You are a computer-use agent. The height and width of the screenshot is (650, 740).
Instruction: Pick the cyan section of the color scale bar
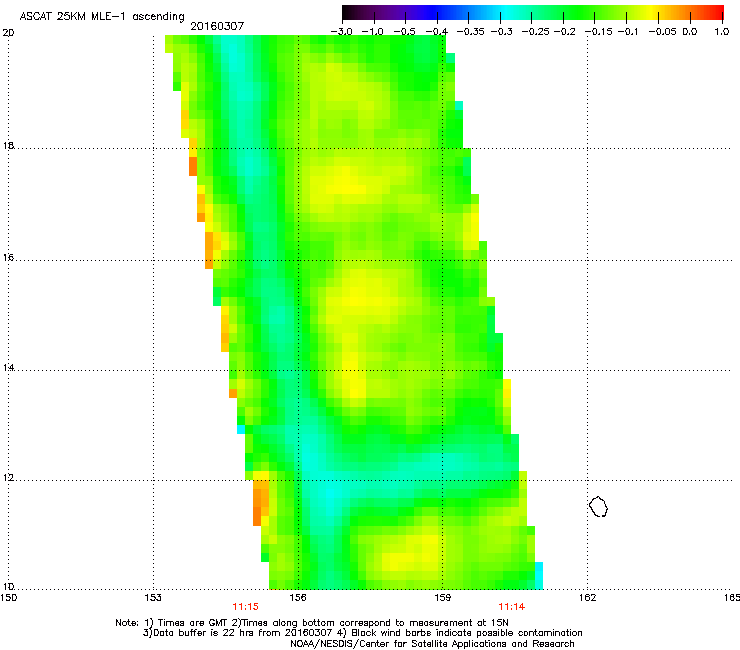click(504, 12)
